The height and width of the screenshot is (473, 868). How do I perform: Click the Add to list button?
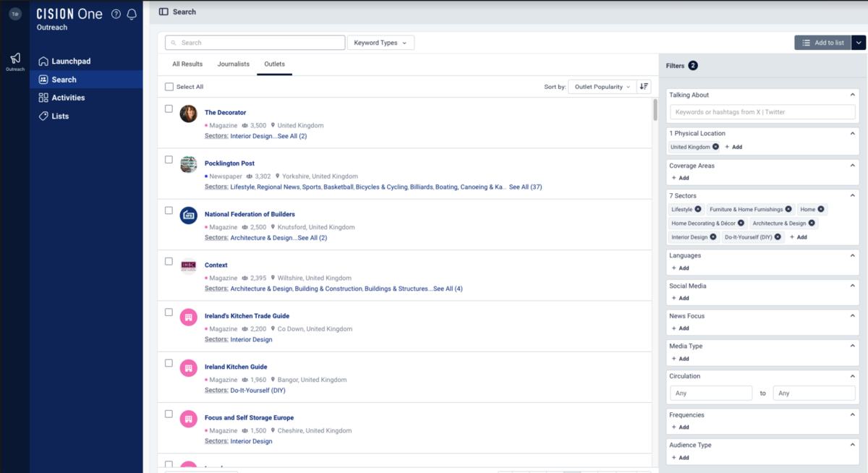822,43
